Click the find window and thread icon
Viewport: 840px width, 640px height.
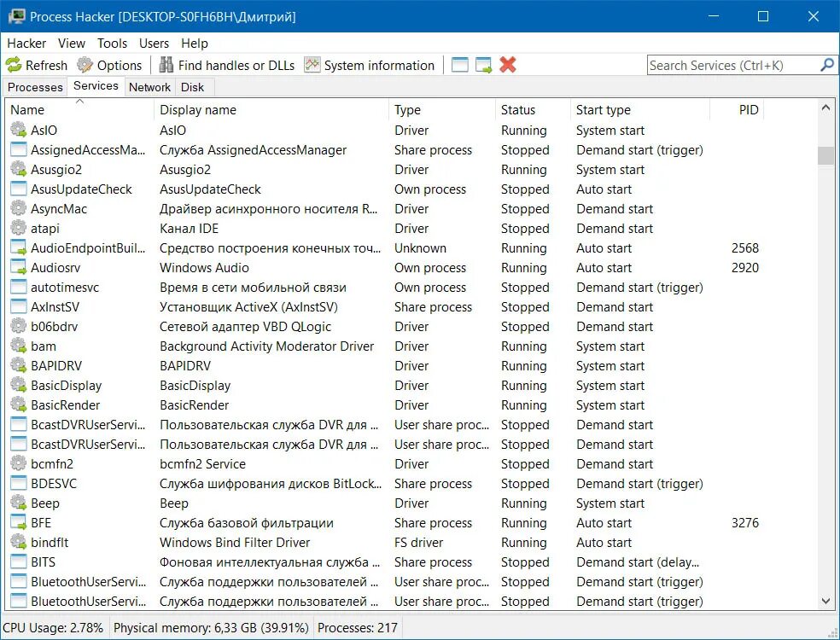(483, 66)
